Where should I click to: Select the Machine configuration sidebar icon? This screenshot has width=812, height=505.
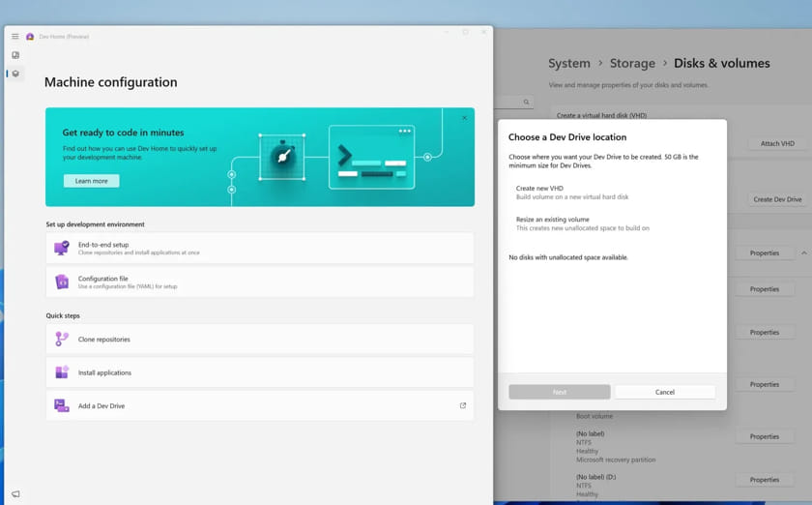(x=15, y=74)
